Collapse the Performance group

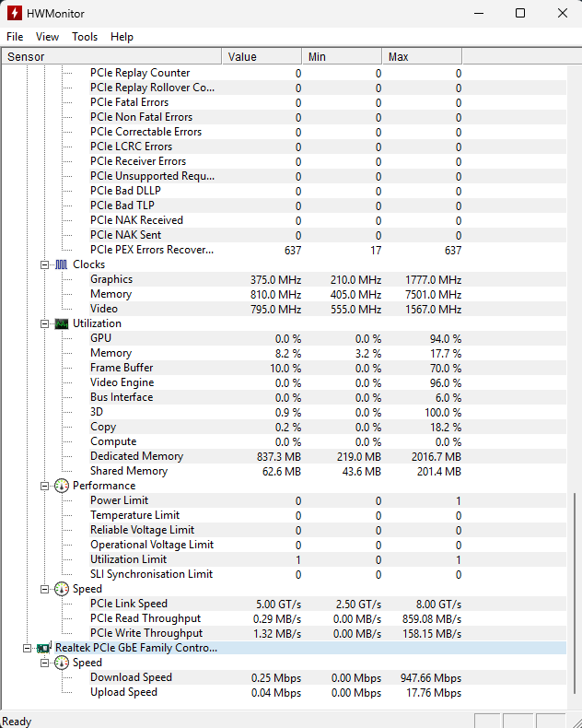coord(44,486)
